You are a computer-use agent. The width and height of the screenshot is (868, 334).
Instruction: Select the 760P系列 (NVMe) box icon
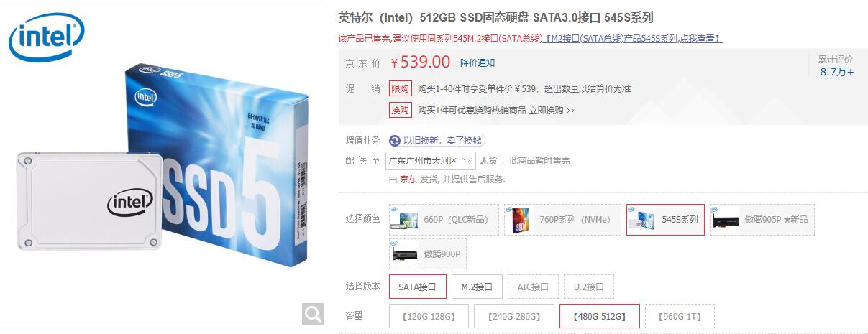520,220
